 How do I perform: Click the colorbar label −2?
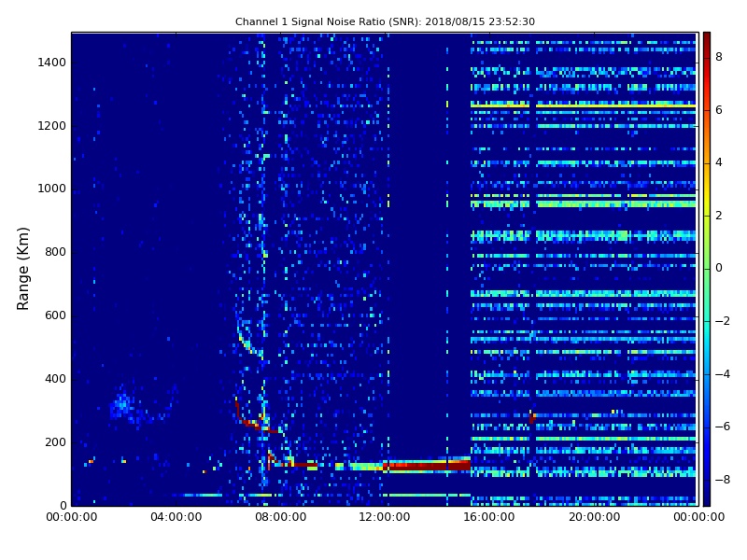(x=723, y=321)
